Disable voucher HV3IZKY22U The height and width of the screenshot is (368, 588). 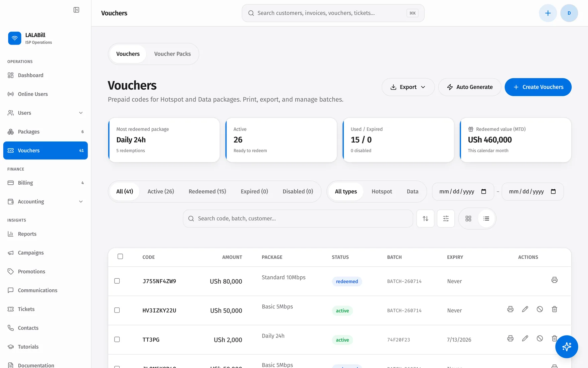540,309
